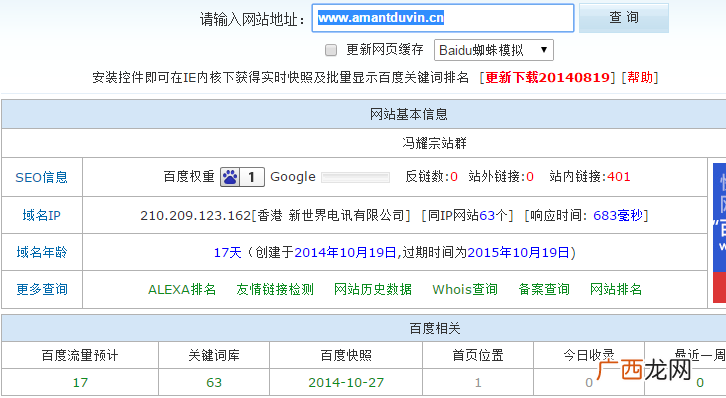Open 网站历史数据 link

(373, 289)
